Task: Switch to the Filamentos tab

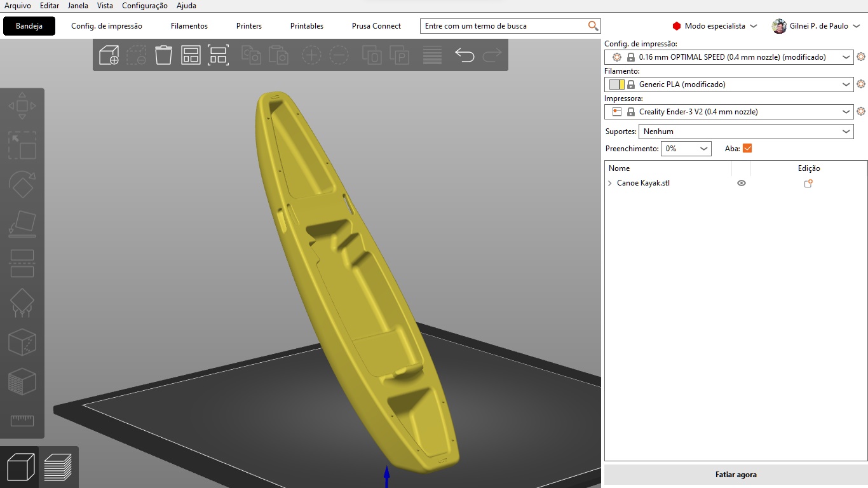Action: pyautogui.click(x=189, y=26)
